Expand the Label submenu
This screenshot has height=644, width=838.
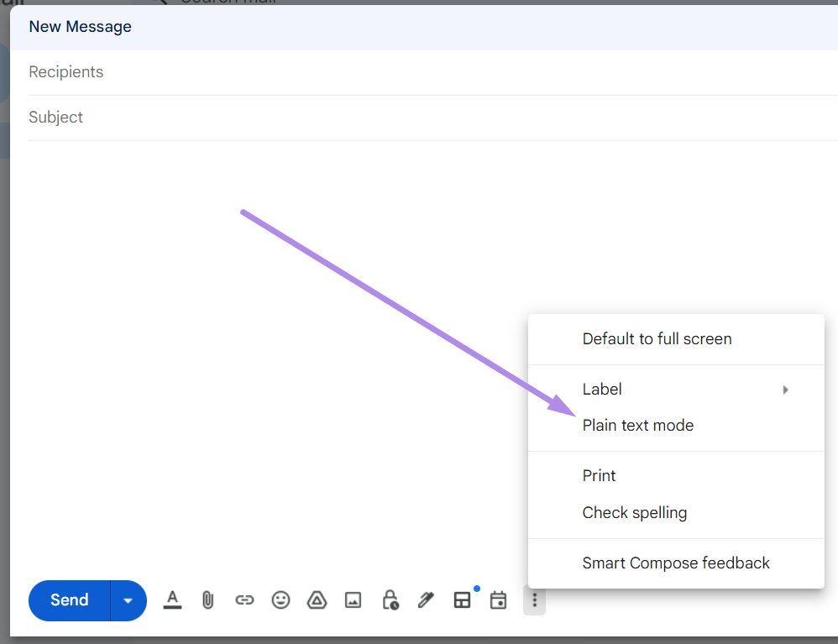click(602, 389)
